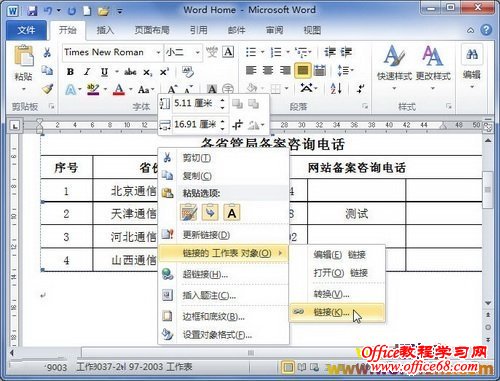The height and width of the screenshot is (381, 500).
Task: Click the Numbering list icon
Action: (276, 52)
